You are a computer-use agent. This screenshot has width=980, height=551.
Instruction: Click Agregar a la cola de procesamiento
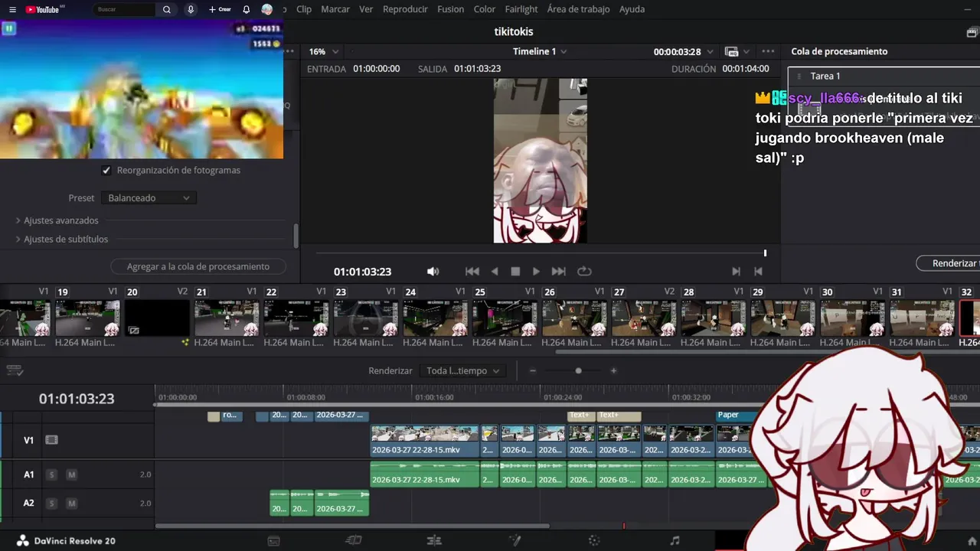pos(198,266)
